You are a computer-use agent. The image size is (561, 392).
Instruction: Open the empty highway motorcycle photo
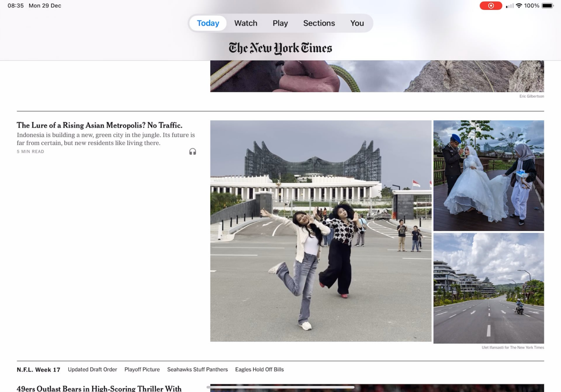coord(488,288)
